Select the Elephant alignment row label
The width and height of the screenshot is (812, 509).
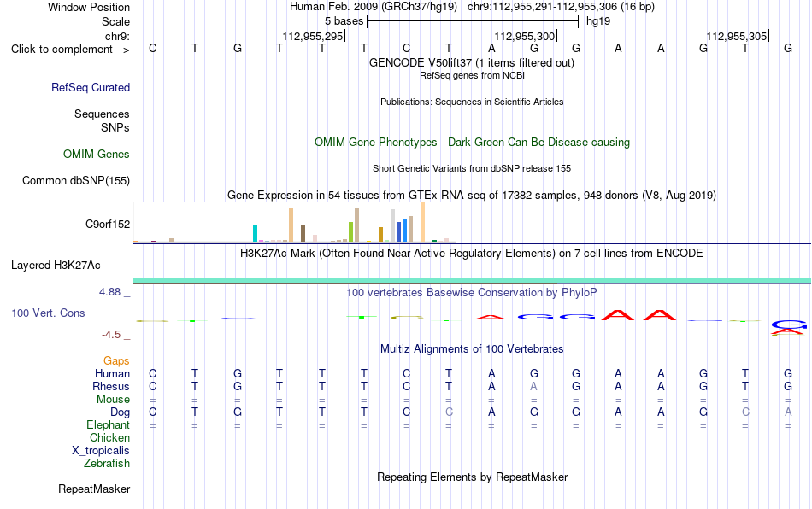point(108,424)
